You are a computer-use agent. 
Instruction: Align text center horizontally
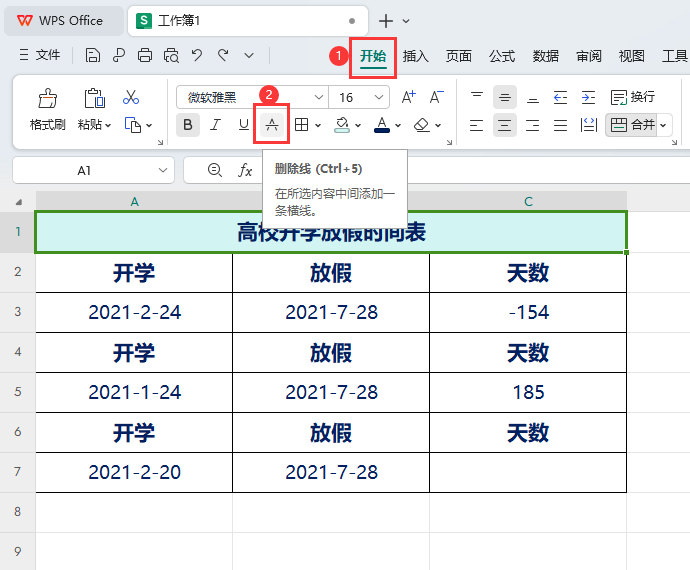click(x=504, y=125)
